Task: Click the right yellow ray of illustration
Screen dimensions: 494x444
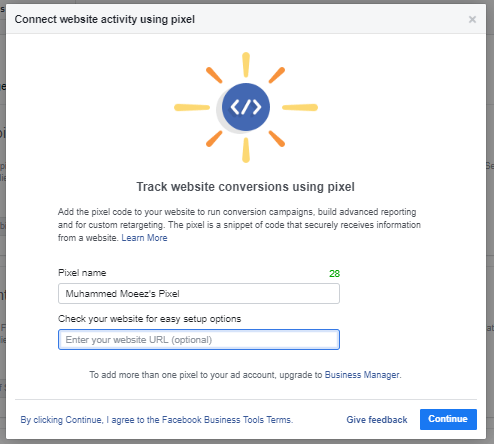Action: pos(300,107)
